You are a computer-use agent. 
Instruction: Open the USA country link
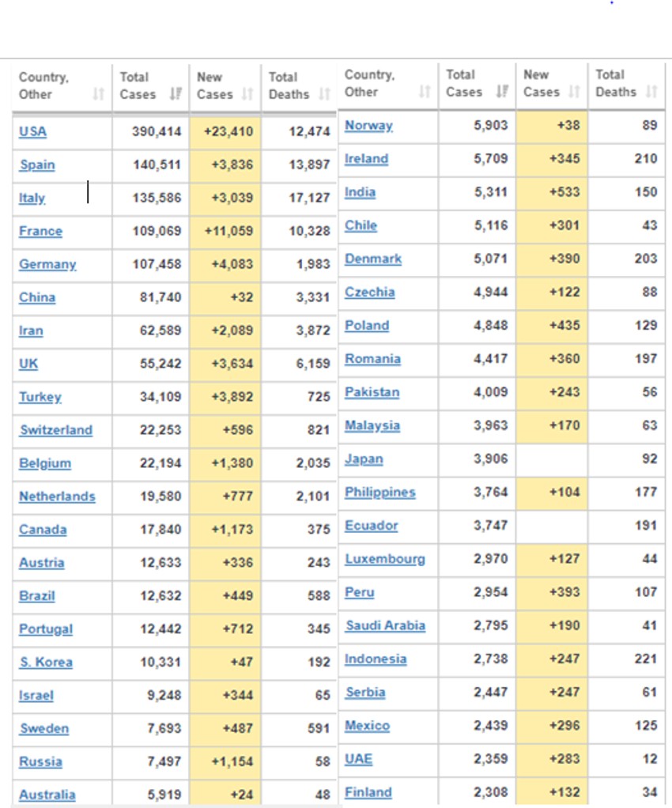[32, 132]
